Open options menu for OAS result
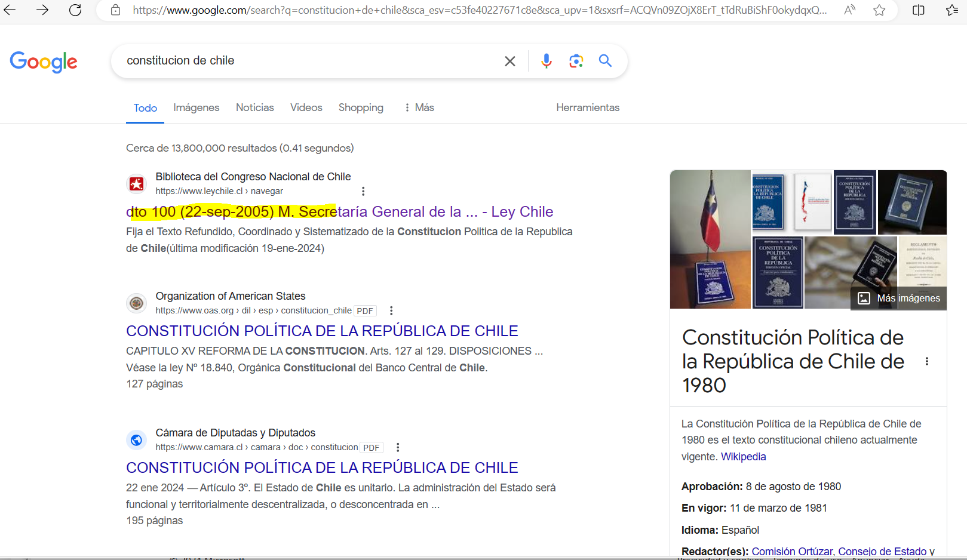Viewport: 967px width, 560px height. pyautogui.click(x=391, y=310)
